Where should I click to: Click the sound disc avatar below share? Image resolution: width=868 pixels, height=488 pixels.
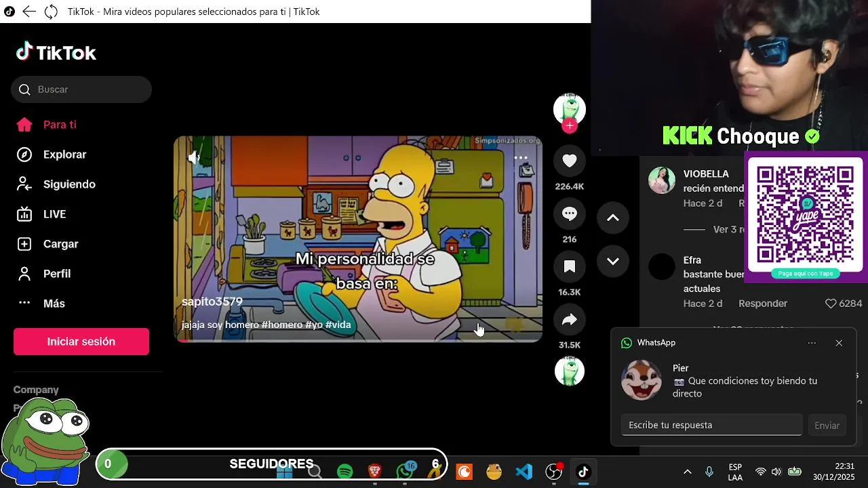(x=570, y=371)
